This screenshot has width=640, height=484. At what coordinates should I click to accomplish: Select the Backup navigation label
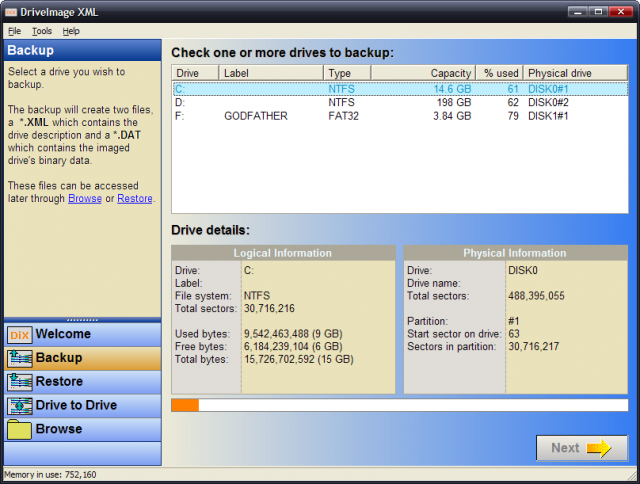coord(59,357)
